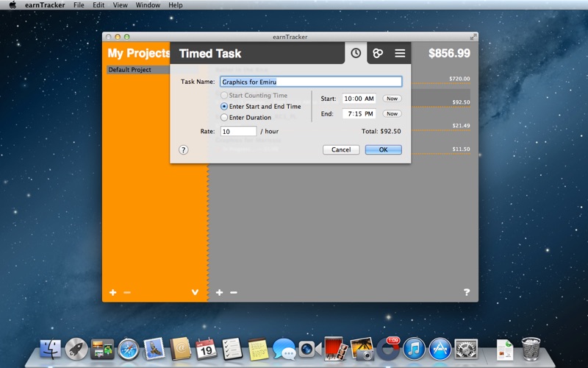Click the round help question mark icon
This screenshot has height=368, width=588.
coord(183,150)
